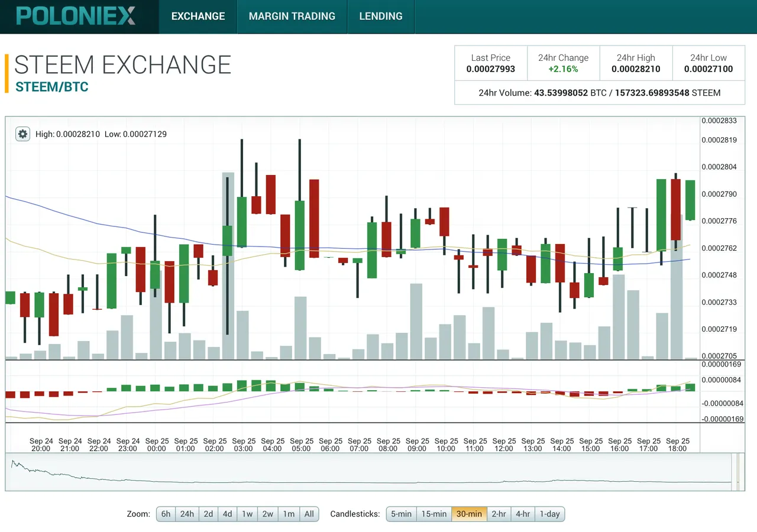
Task: Click the STEEM/BTC pair label
Action: [52, 87]
